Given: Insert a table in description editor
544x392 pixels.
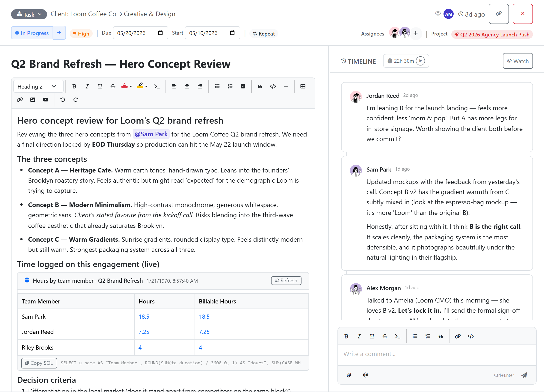Looking at the screenshot, I should tap(303, 86).
